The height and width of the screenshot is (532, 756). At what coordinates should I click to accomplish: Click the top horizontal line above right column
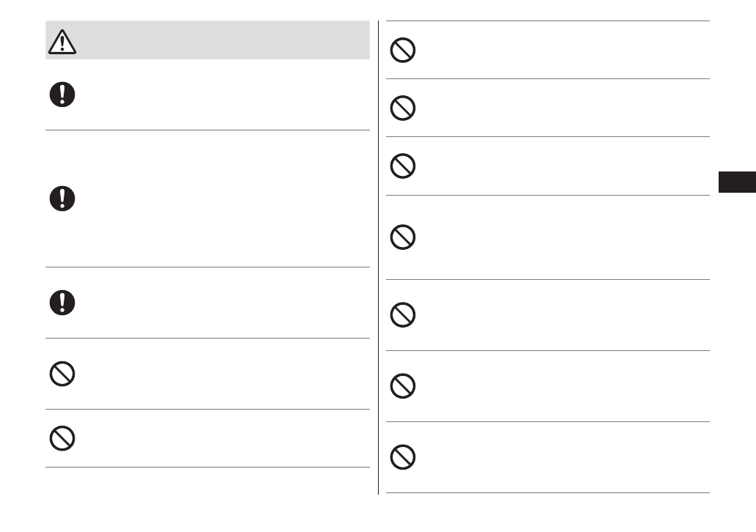tap(547, 21)
